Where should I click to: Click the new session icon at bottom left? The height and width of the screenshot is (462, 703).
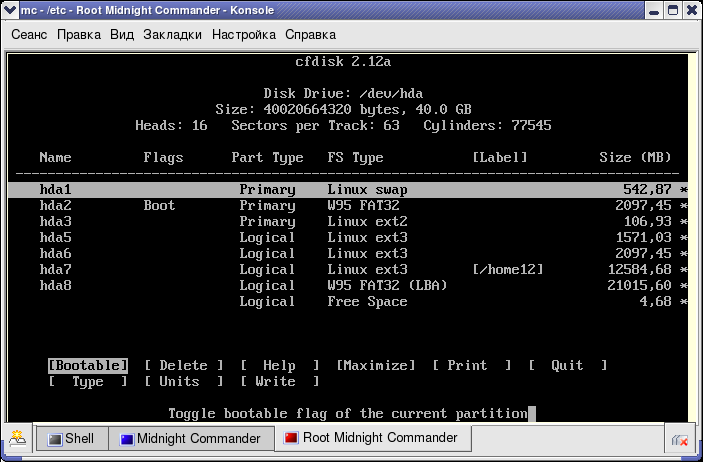[17, 439]
